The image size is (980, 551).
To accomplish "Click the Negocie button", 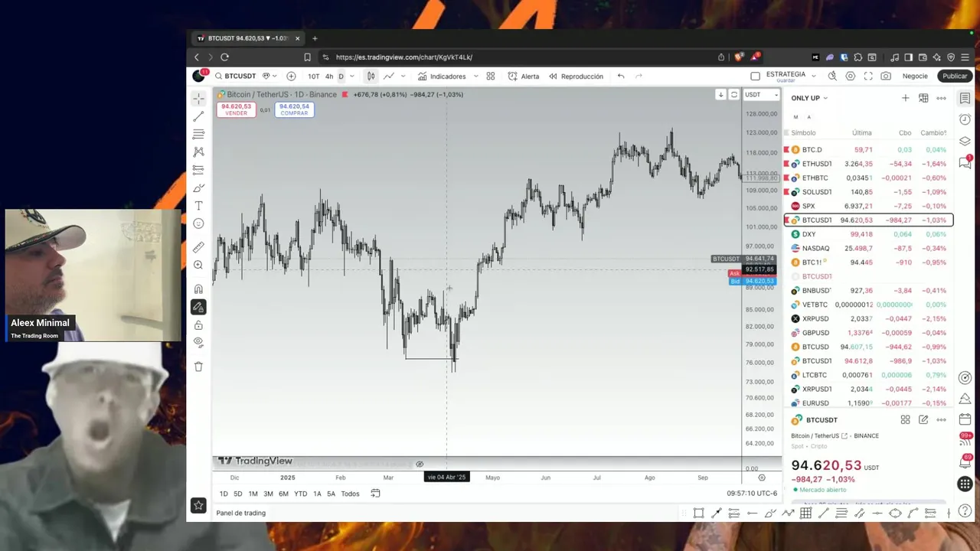I will (915, 76).
